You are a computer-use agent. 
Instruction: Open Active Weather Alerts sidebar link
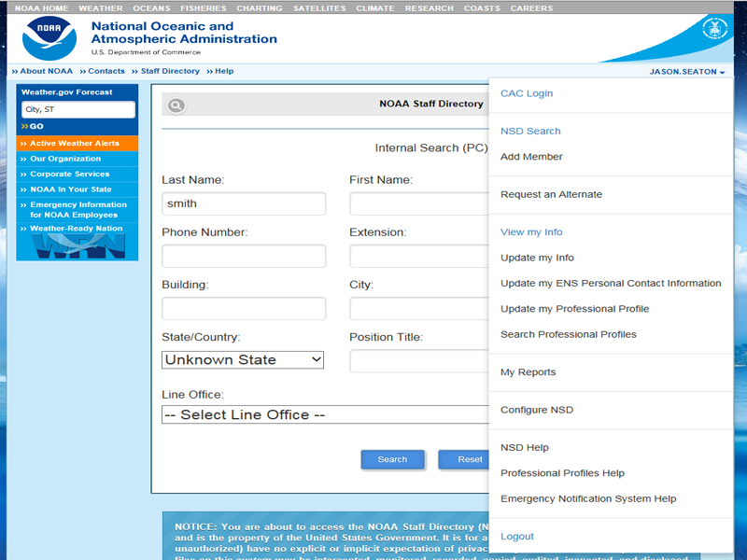click(78, 144)
